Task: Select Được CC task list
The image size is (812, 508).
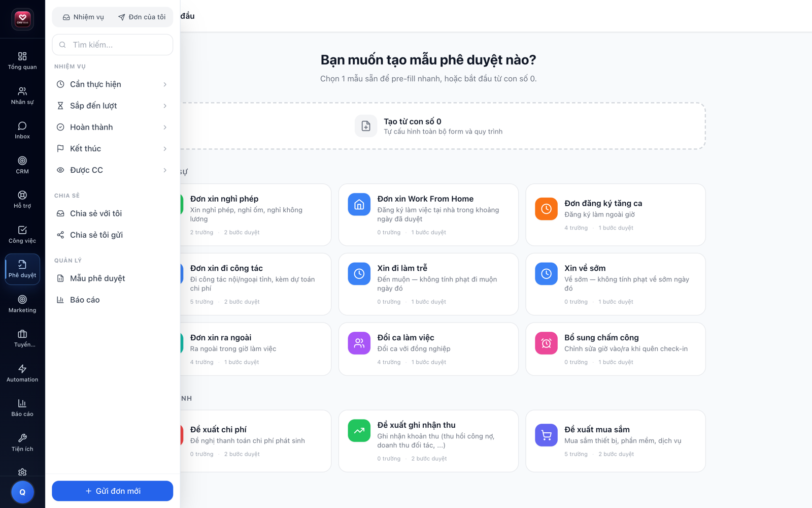Action: pyautogui.click(x=112, y=170)
